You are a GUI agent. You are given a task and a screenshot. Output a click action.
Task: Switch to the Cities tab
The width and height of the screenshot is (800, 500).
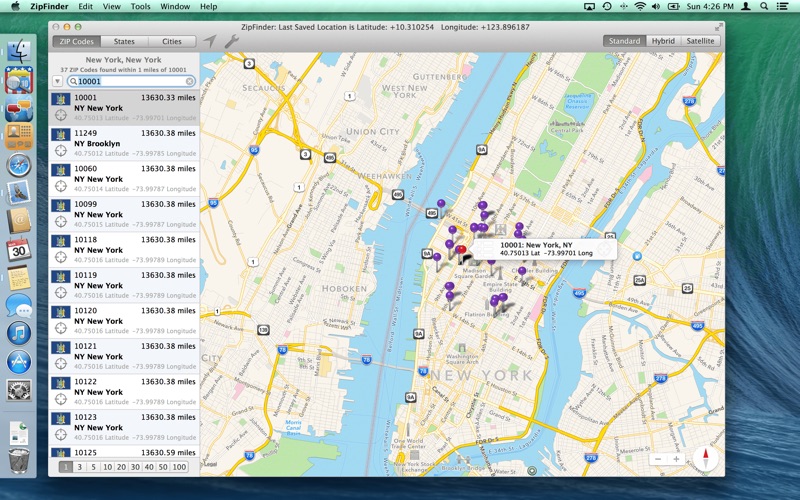click(172, 42)
